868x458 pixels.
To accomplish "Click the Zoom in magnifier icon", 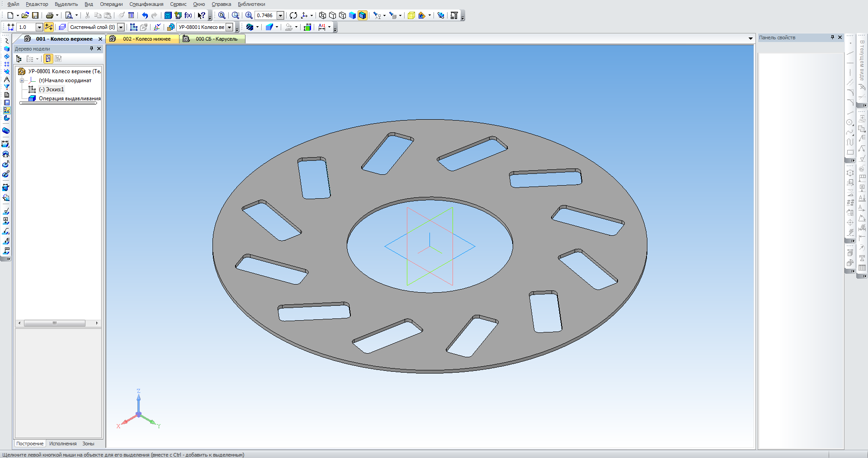I will (x=249, y=15).
